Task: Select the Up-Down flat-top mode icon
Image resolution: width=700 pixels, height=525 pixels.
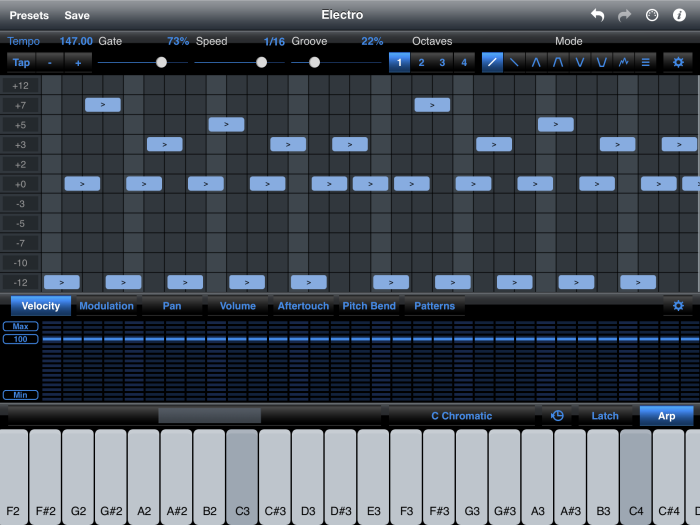Action: [558, 62]
